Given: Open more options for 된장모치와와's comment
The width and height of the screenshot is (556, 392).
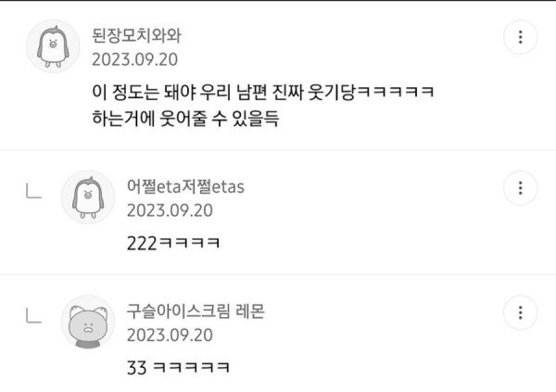Looking at the screenshot, I should 520,37.
